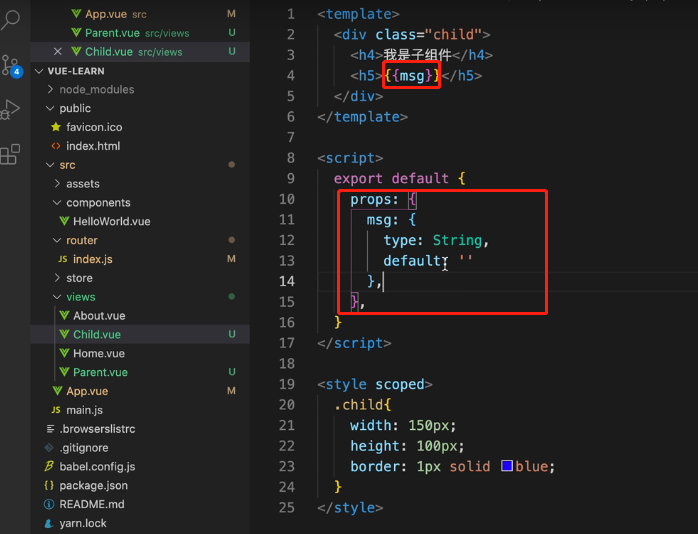Viewport: 698px width, 534px height.
Task: Click the git icon of .gitignore
Action: pyautogui.click(x=49, y=448)
